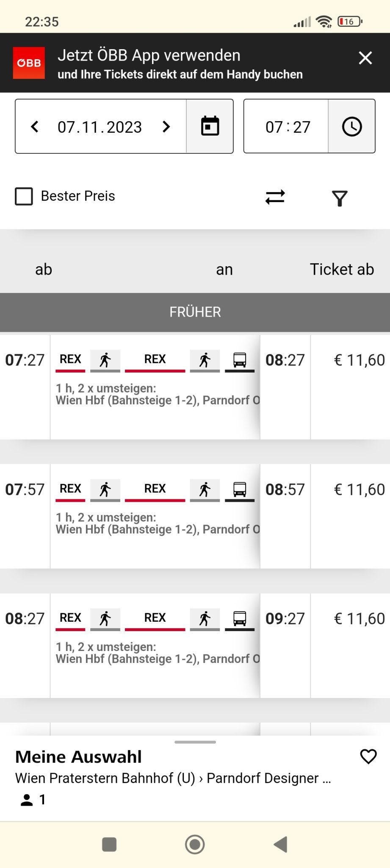Go to the previous date
390x868 pixels.
tap(35, 126)
